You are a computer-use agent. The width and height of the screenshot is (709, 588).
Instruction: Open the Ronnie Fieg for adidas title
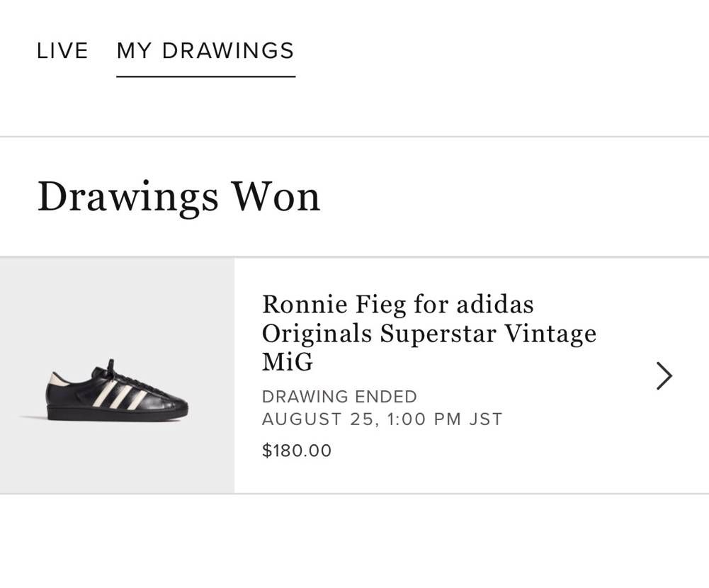(429, 332)
